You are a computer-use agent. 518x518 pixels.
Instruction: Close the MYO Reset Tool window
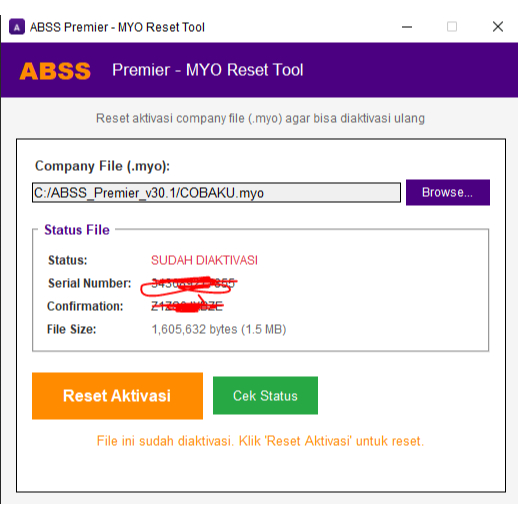pos(498,27)
